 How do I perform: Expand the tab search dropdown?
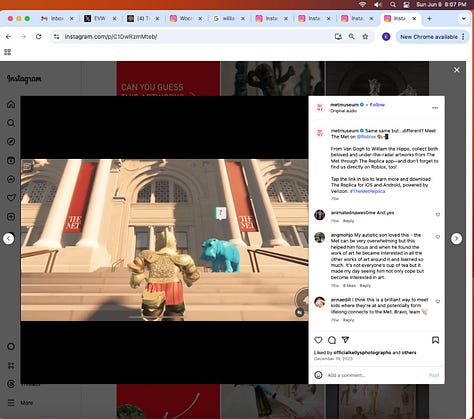click(x=463, y=19)
